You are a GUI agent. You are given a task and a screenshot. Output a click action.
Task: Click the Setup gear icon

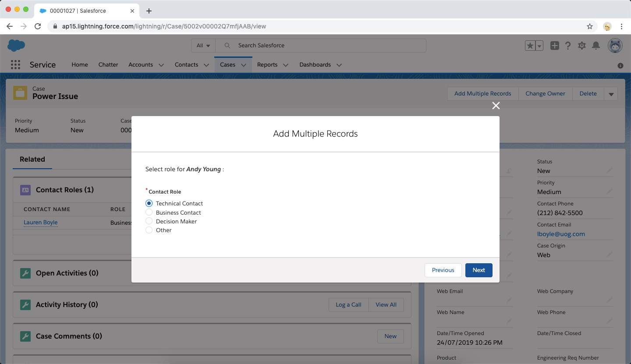[x=581, y=46]
